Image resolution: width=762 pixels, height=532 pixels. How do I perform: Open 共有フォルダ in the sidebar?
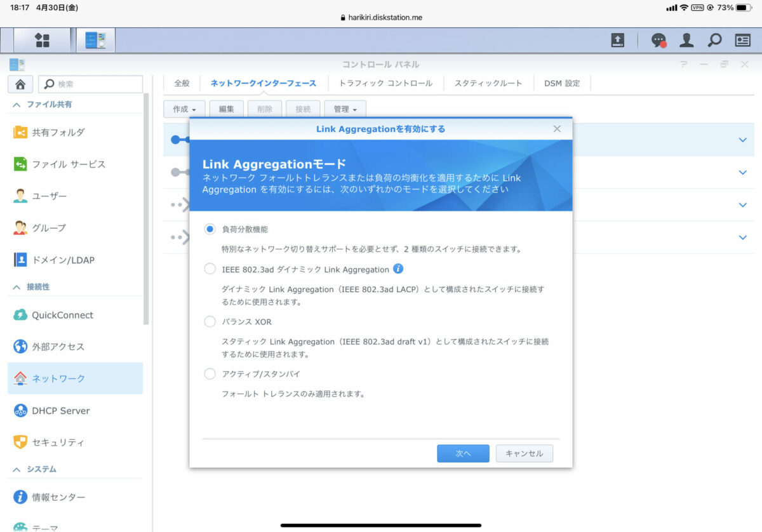coord(75,132)
